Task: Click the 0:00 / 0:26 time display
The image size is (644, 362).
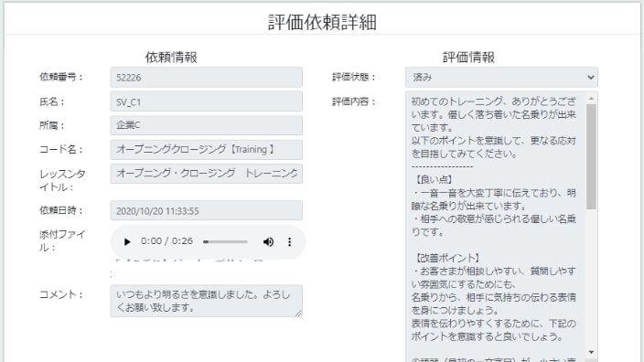Action: point(166,241)
